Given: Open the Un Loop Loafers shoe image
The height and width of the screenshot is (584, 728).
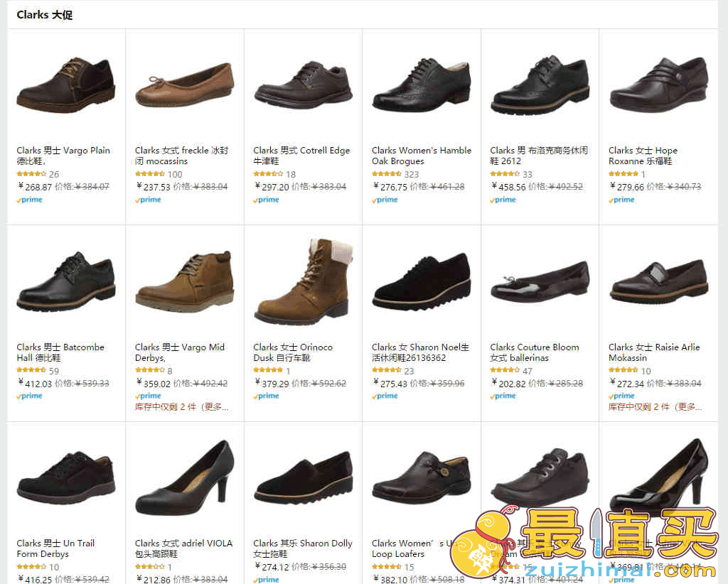Looking at the screenshot, I should coord(422,477).
